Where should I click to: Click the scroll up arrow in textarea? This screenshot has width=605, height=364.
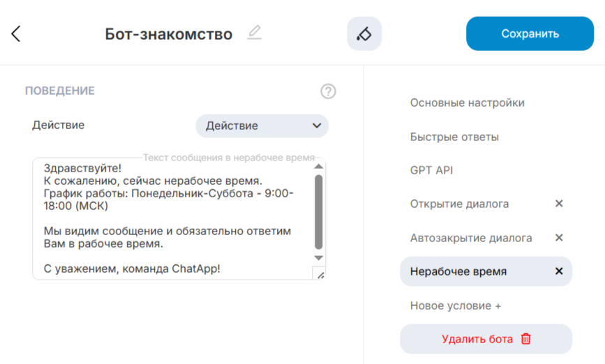[x=319, y=166]
